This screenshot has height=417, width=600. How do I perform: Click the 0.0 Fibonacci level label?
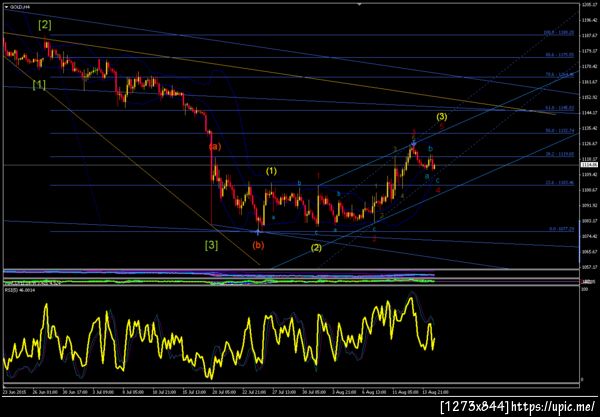click(561, 229)
